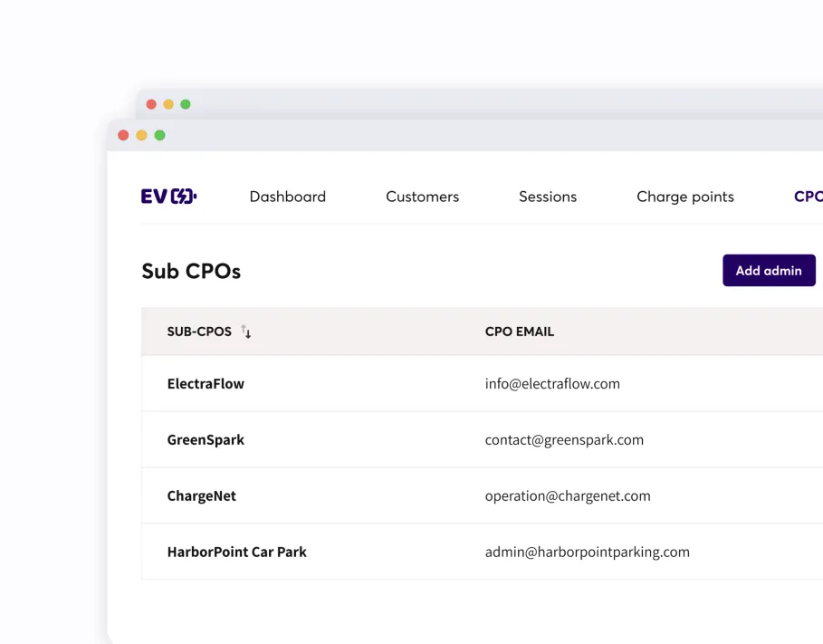This screenshot has width=823, height=644.
Task: Open the ChargeNet sub-CPO row
Action: click(x=201, y=496)
